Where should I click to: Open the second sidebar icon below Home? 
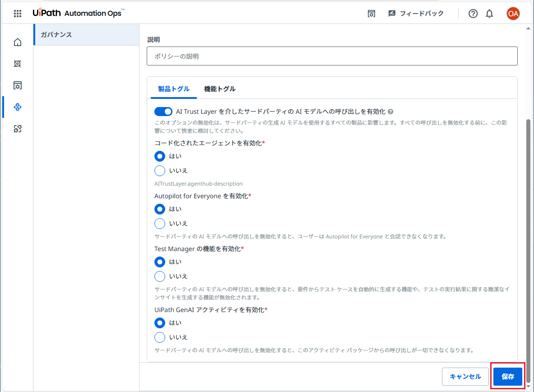click(17, 64)
